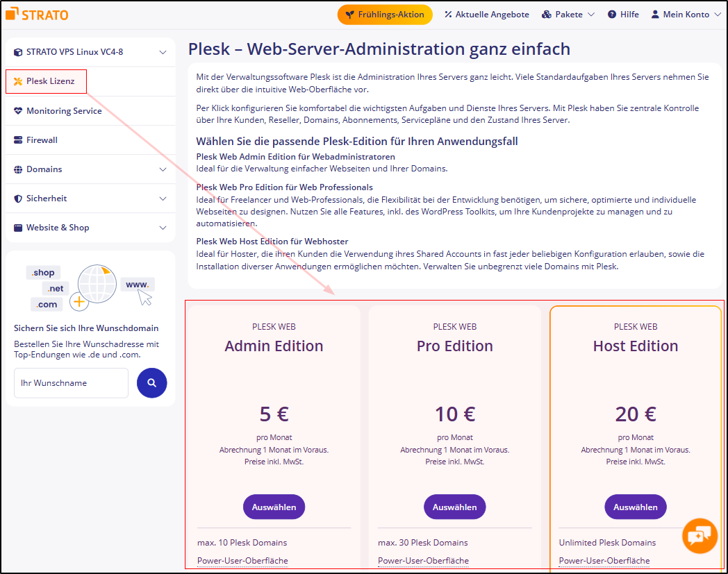Click the 5 € price
This screenshot has width=728, height=574.
(x=274, y=414)
